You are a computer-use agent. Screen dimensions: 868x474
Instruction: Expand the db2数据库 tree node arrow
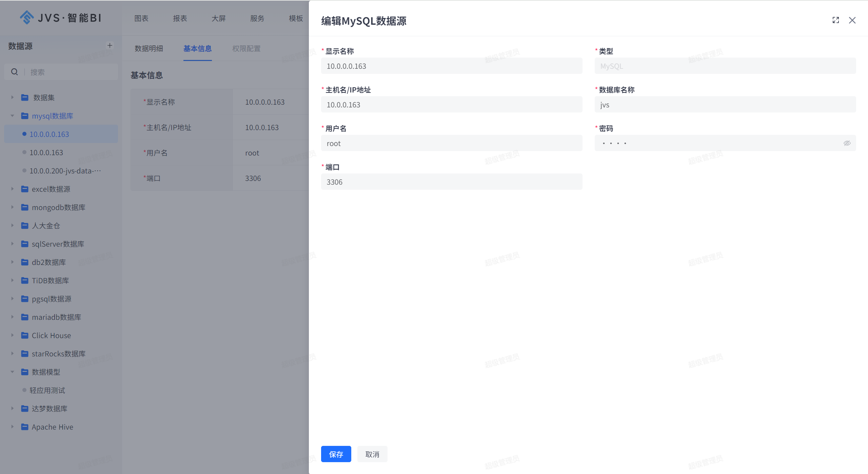pyautogui.click(x=13, y=262)
